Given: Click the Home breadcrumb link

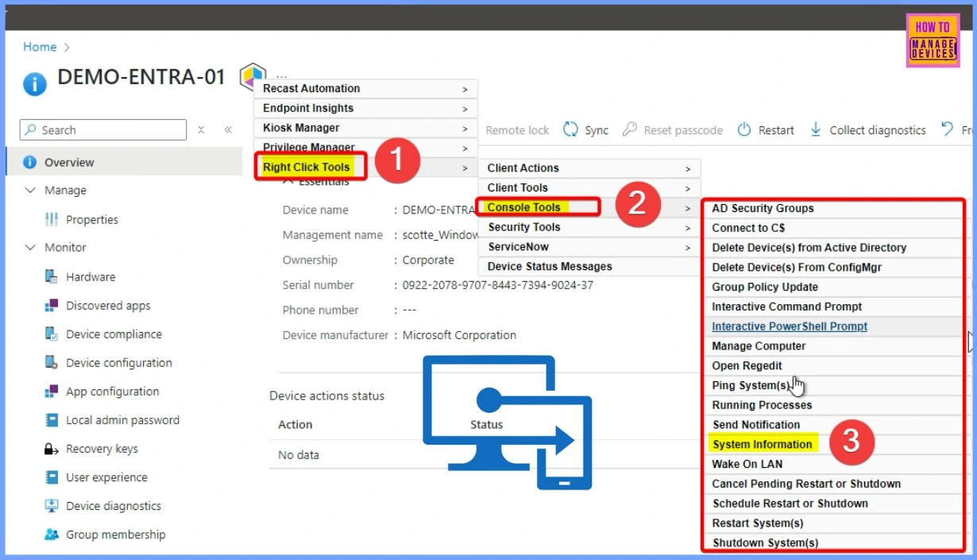Looking at the screenshot, I should click(40, 47).
